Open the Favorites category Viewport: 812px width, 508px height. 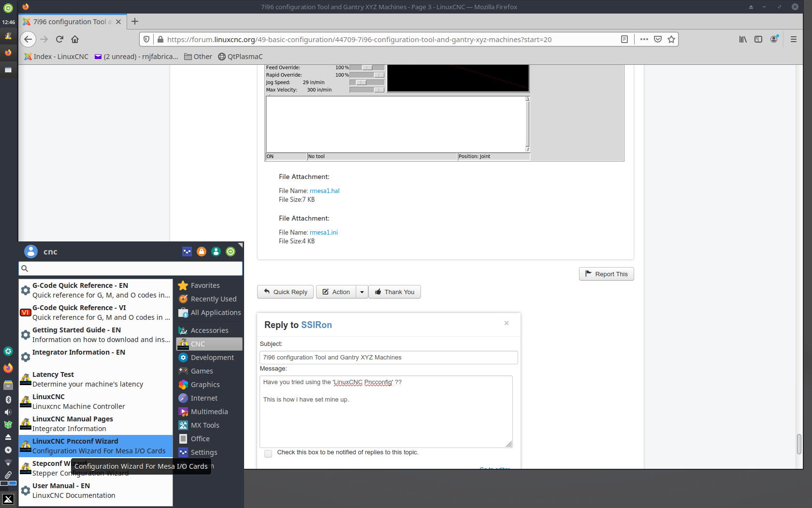point(209,285)
